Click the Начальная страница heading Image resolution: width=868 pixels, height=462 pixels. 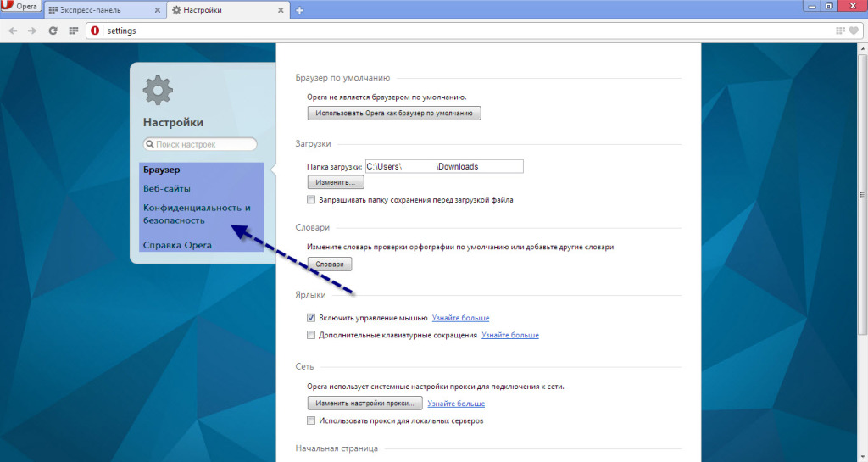[x=337, y=448]
